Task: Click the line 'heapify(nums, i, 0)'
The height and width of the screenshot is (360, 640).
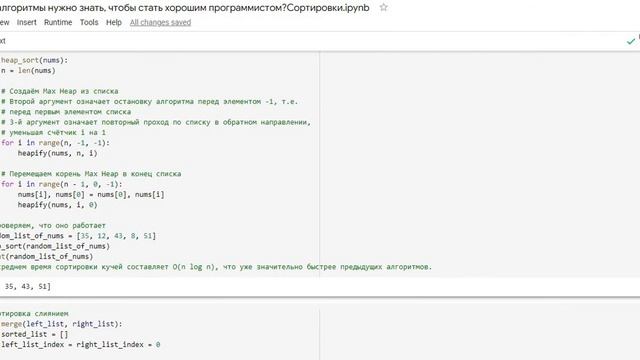Action: tap(58, 205)
